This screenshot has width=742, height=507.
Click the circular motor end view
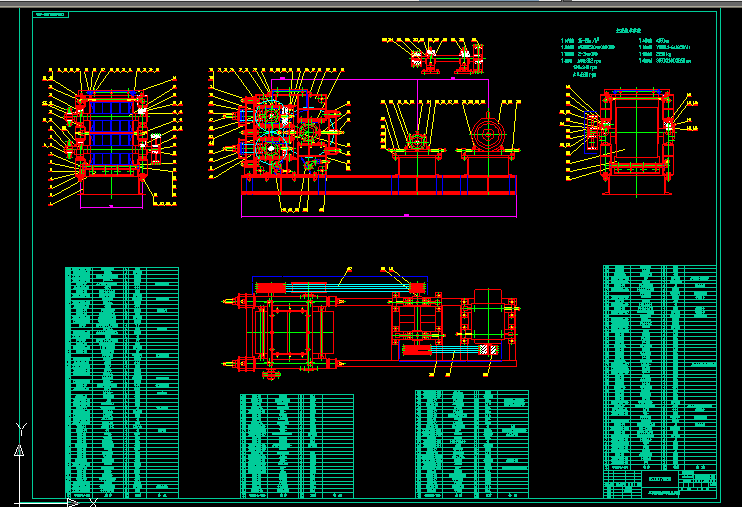pyautogui.click(x=490, y=135)
